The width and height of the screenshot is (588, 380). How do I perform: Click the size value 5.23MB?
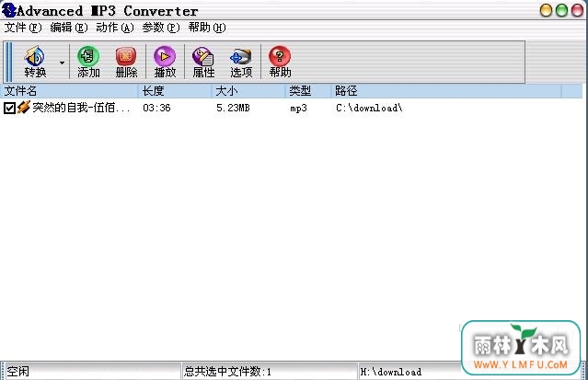(233, 108)
